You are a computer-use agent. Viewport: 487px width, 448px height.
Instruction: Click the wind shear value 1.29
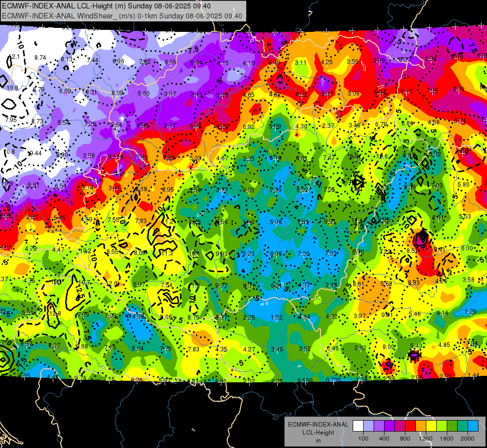pos(471,311)
